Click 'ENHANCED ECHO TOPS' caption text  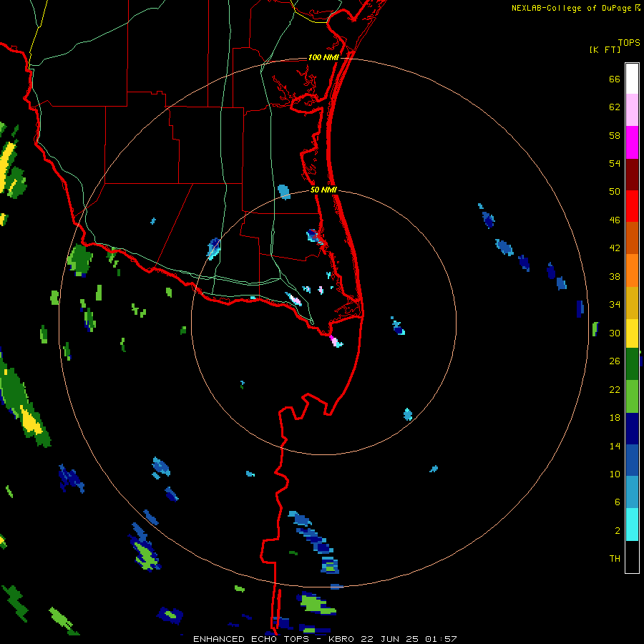click(x=251, y=639)
